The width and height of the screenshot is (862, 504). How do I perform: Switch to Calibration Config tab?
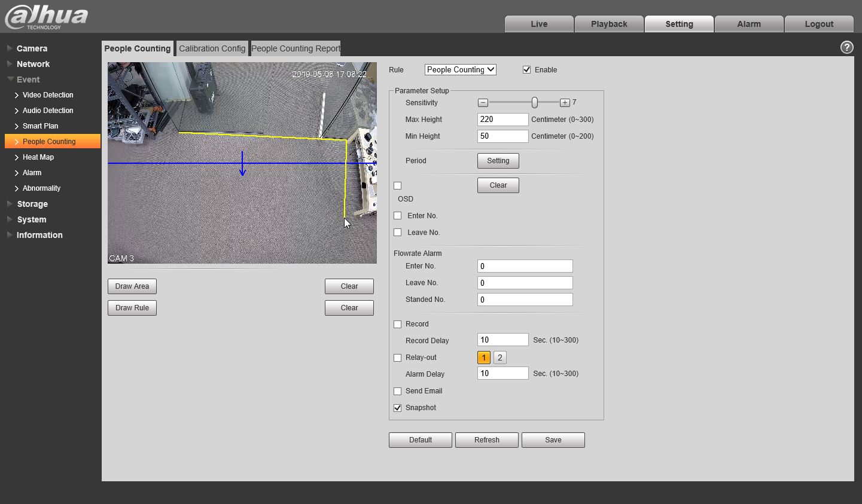(x=212, y=48)
